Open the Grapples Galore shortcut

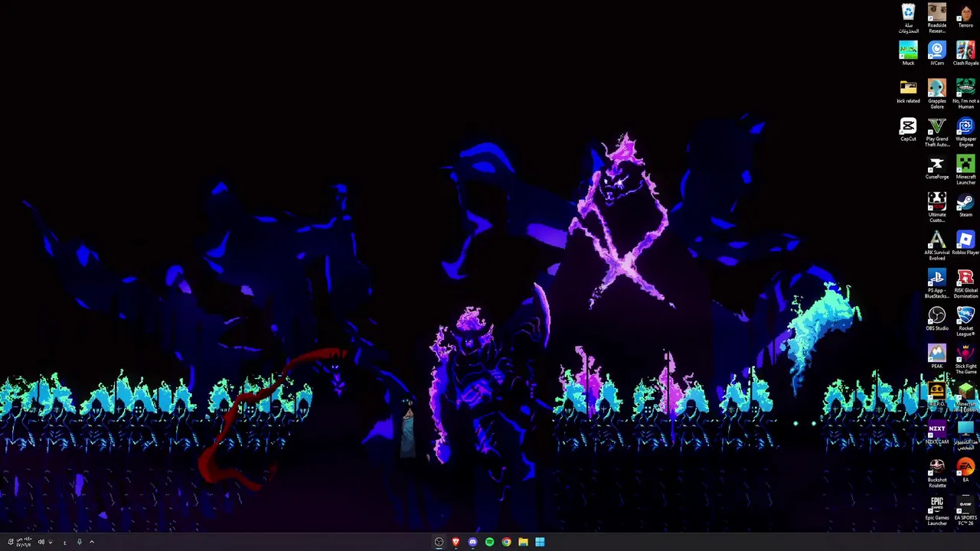937,93
